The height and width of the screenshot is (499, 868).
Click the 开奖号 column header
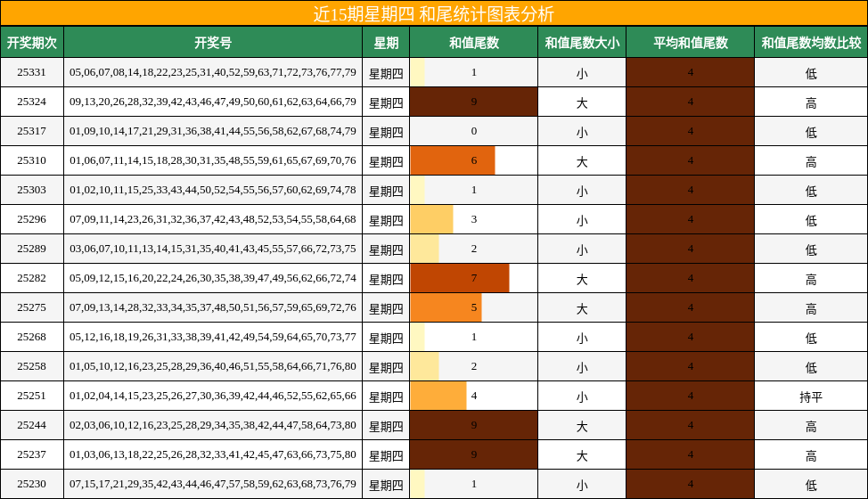[x=213, y=42]
